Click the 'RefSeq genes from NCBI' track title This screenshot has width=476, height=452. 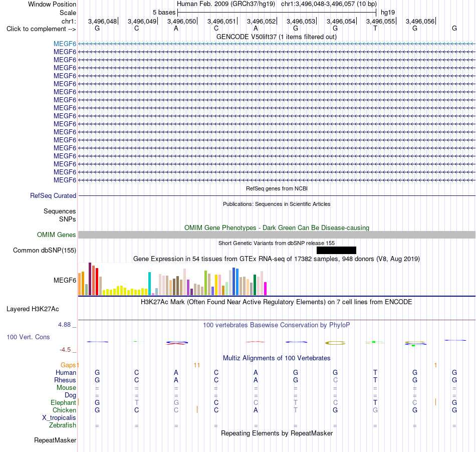tap(277, 188)
